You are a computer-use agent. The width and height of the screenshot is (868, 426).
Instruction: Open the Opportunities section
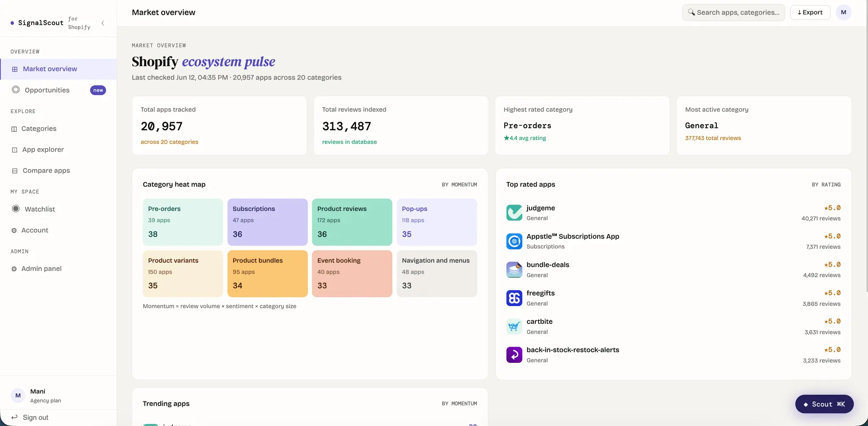tap(58, 90)
